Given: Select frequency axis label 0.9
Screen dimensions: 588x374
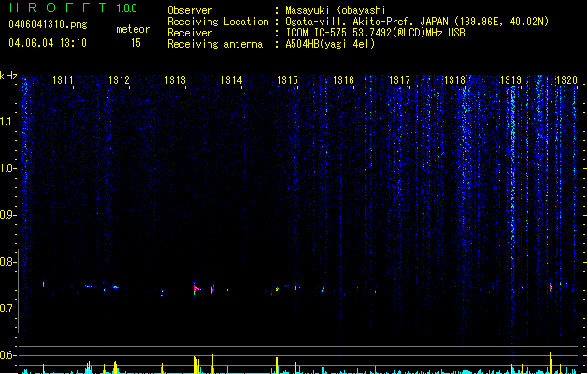Looking at the screenshot, I should (7, 215).
